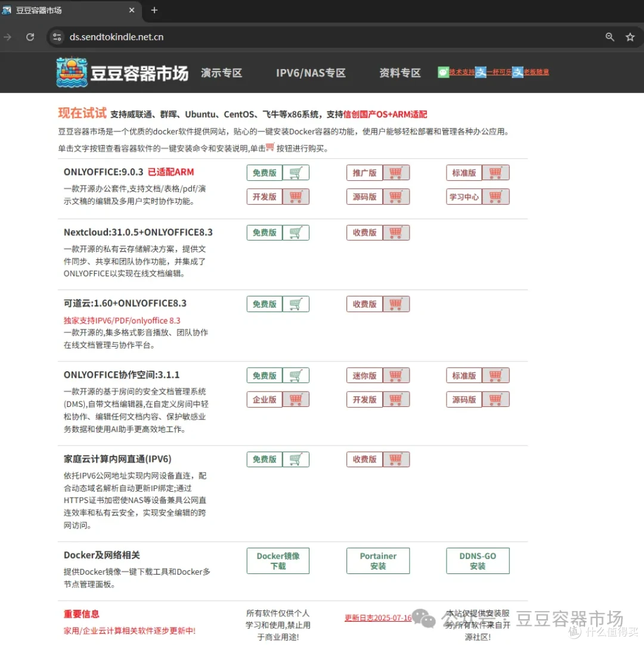
Task: Click the cart next to Nextcloud 免费版
Action: tap(296, 233)
